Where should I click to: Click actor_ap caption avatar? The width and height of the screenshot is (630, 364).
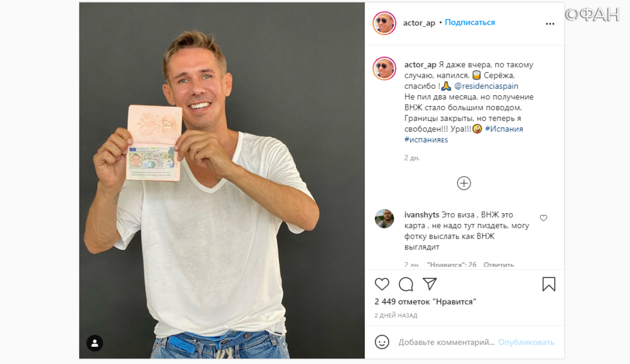point(384,69)
